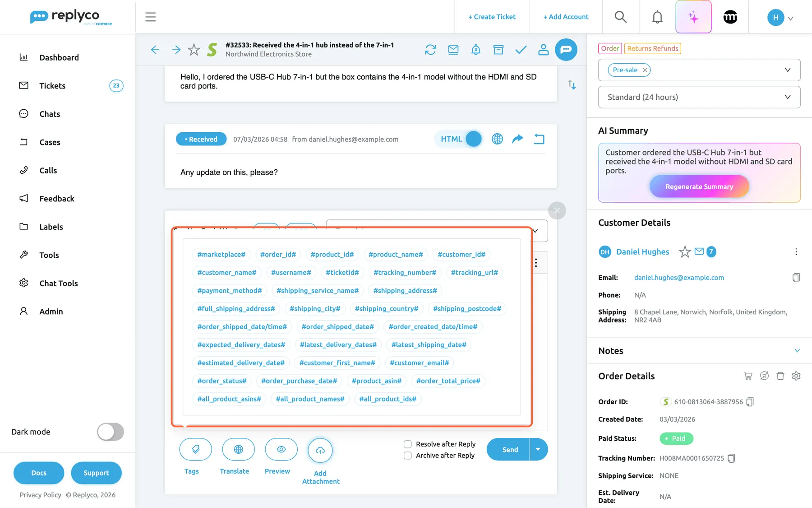
Task: Refresh the ticket conversation
Action: coord(430,50)
